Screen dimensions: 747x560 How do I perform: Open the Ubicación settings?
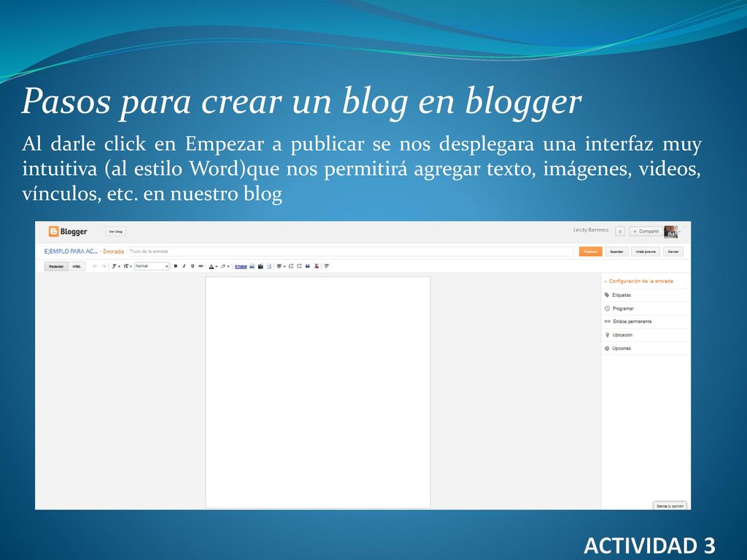(646, 335)
